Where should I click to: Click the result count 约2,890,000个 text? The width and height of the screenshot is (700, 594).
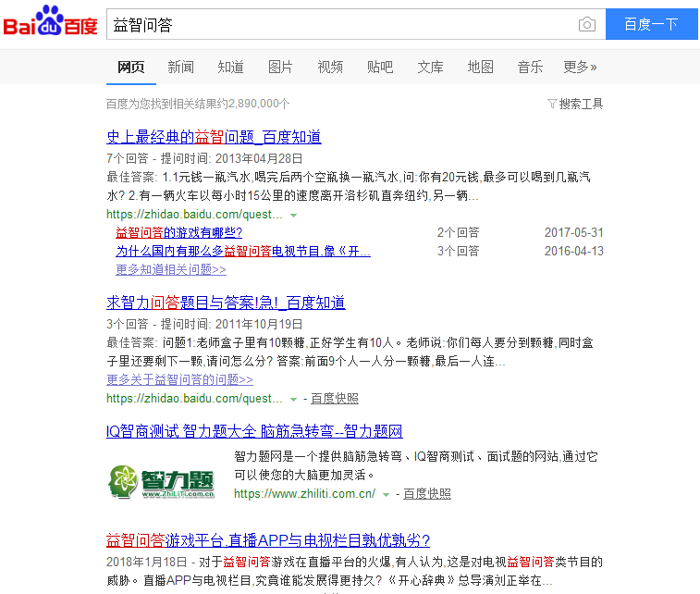(254, 104)
